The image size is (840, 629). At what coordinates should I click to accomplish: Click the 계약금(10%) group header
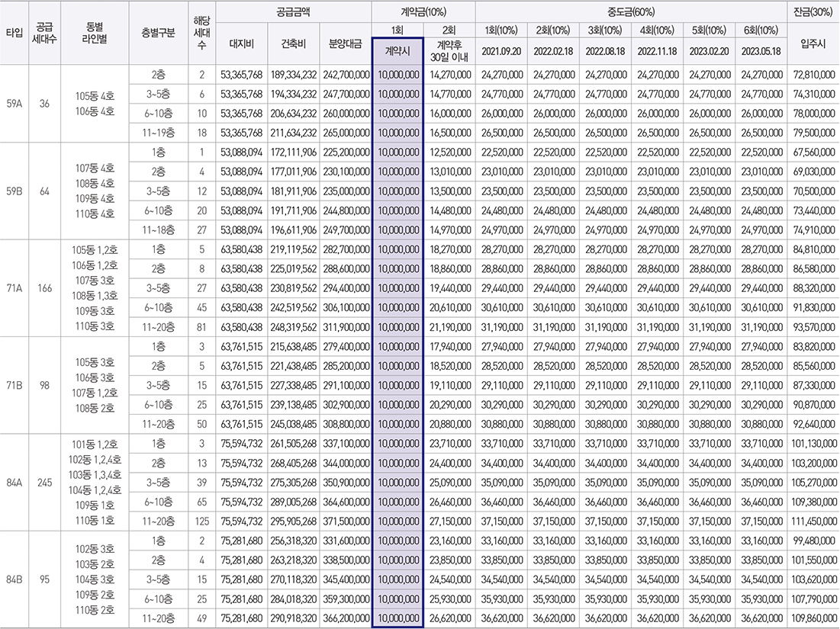[x=423, y=11]
